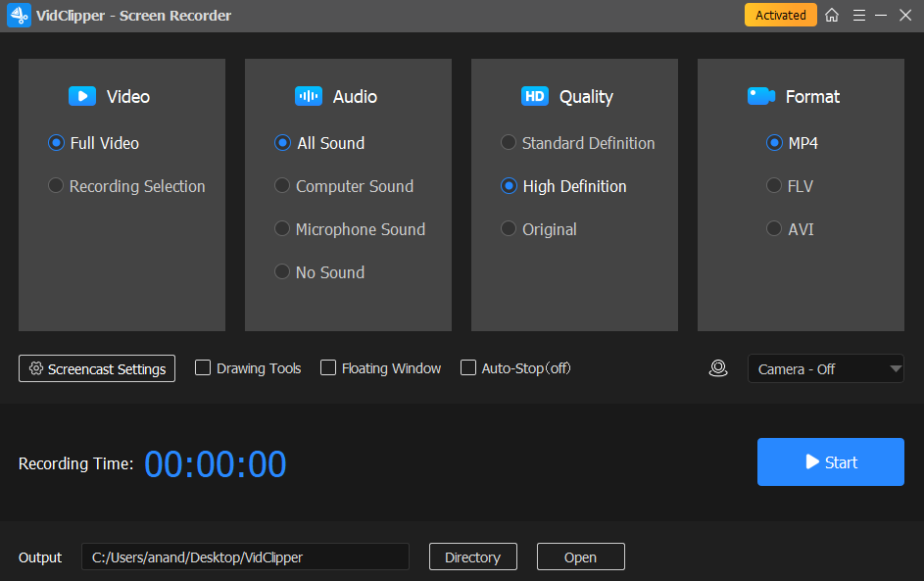Open the hamburger menu in title bar

pyautogui.click(x=859, y=16)
